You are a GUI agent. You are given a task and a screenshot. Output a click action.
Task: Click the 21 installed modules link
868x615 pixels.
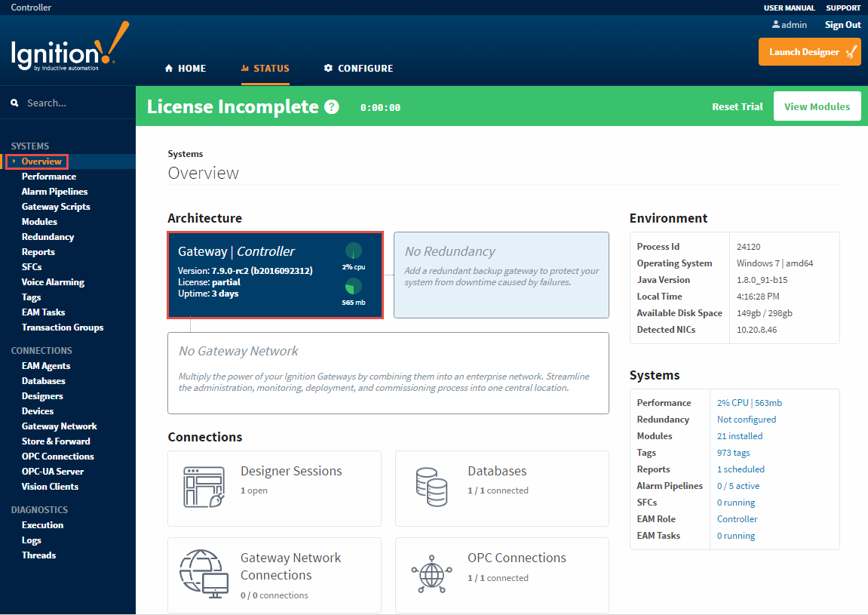click(x=739, y=436)
